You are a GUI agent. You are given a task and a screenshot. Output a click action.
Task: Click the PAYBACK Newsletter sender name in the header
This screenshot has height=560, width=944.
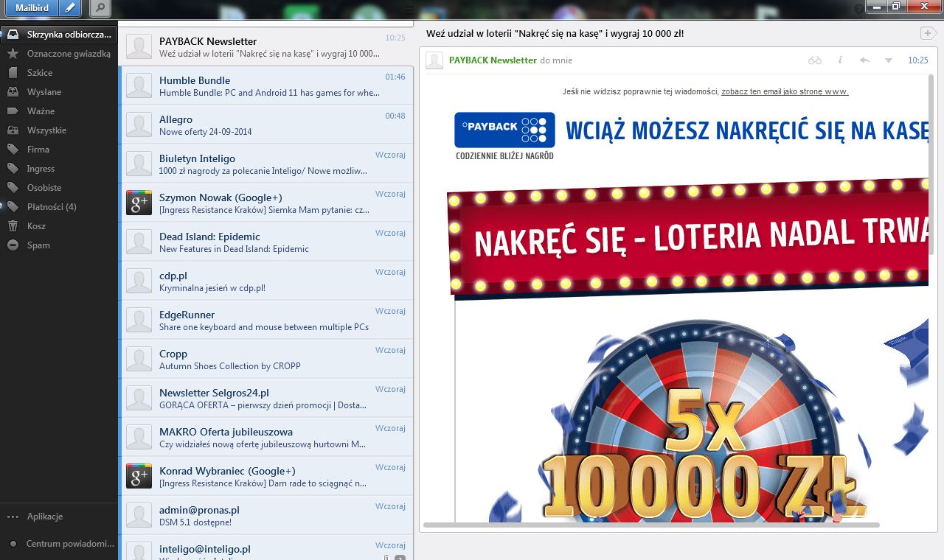(x=493, y=60)
